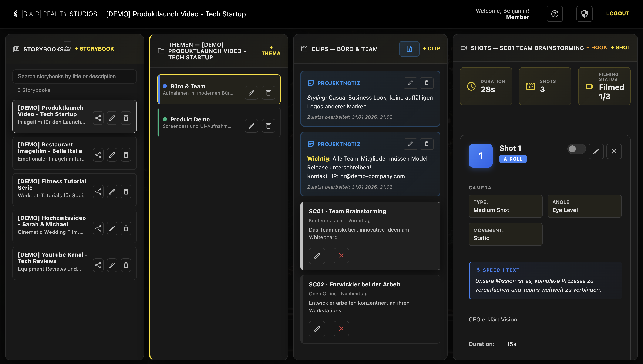
Task: Open the help question mark icon
Action: click(555, 14)
